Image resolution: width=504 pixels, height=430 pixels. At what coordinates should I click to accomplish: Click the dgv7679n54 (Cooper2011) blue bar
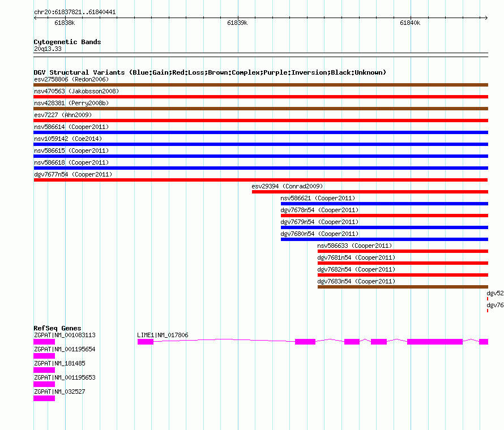pyautogui.click(x=385, y=227)
